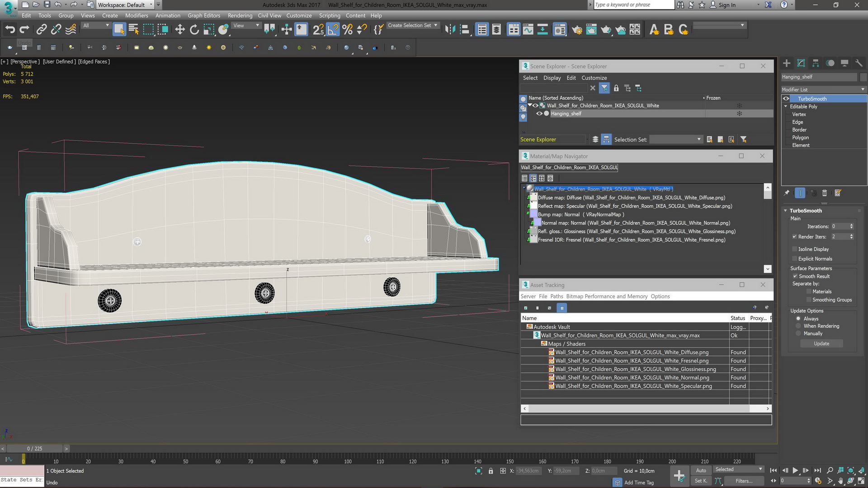Open the Modifiers menu
The width and height of the screenshot is (868, 488).
(x=137, y=15)
